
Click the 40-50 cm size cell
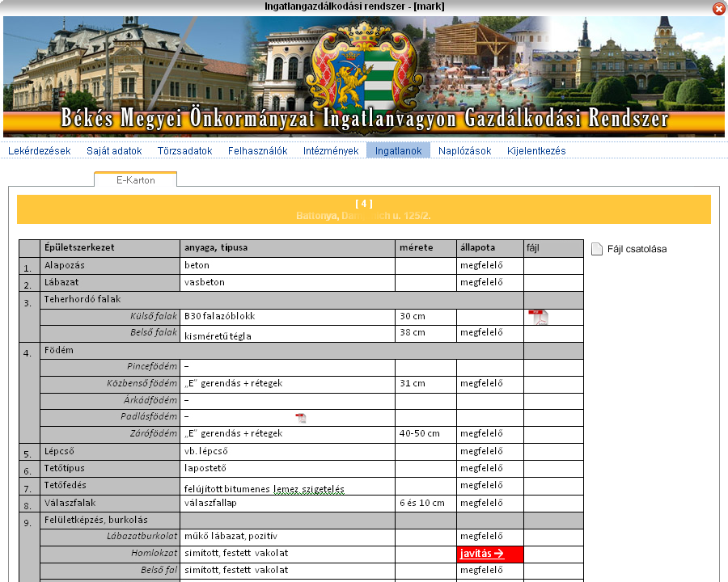tap(425, 434)
